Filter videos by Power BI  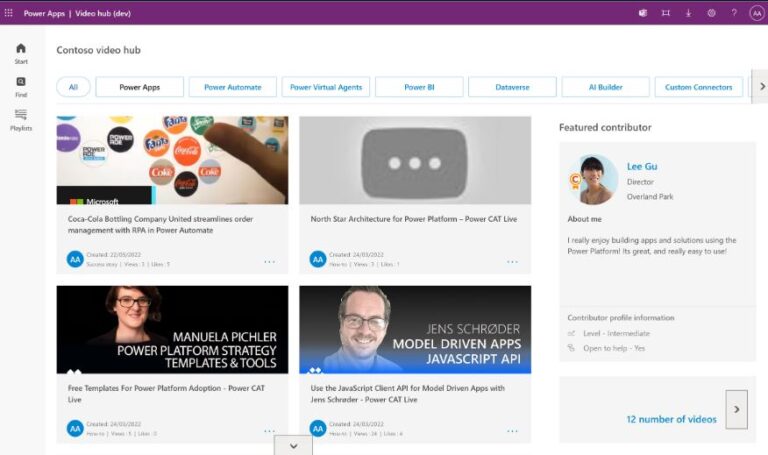click(x=419, y=87)
